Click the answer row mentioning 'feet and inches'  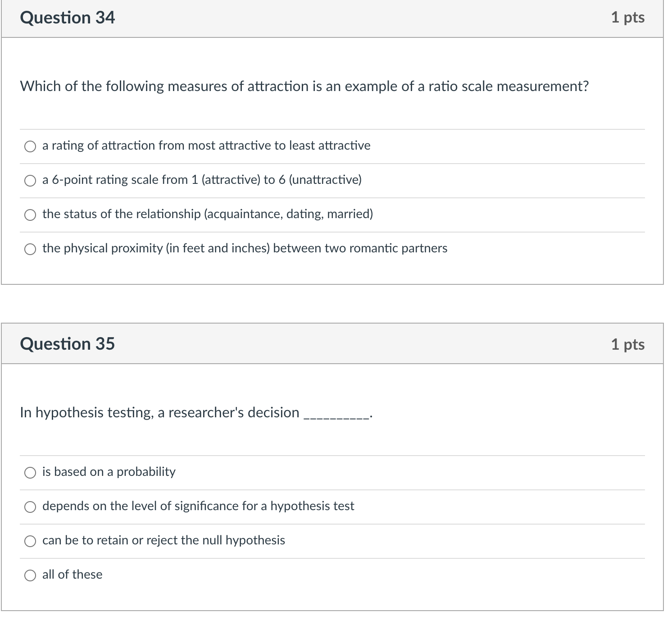pyautogui.click(x=244, y=248)
